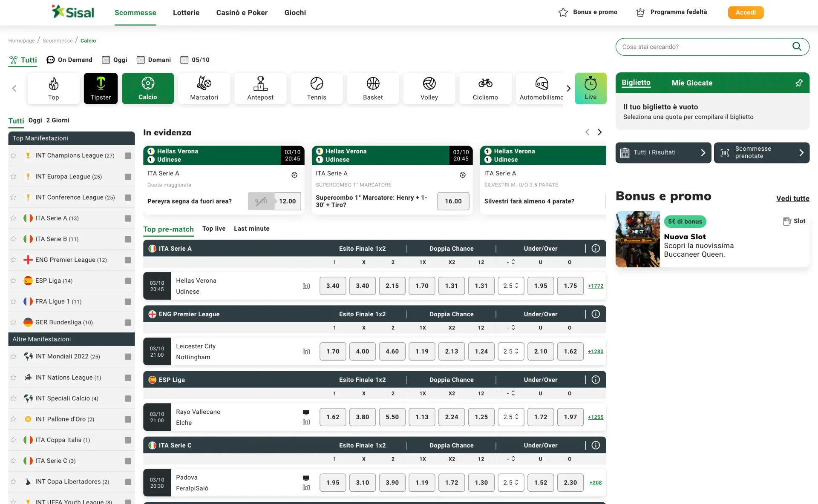Image resolution: width=818 pixels, height=504 pixels.
Task: Select 12.00 odds for Pereyra bet
Action: point(287,201)
